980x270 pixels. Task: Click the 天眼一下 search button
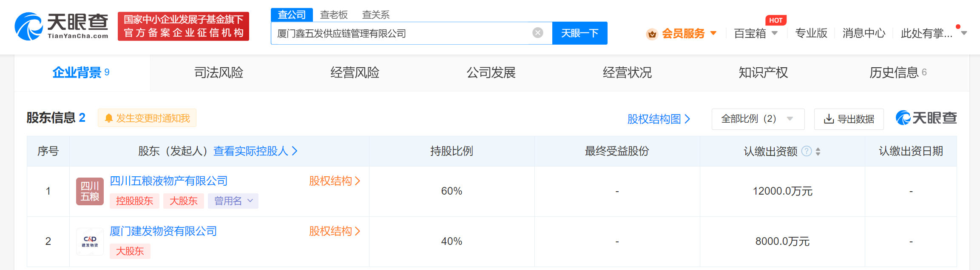point(579,33)
